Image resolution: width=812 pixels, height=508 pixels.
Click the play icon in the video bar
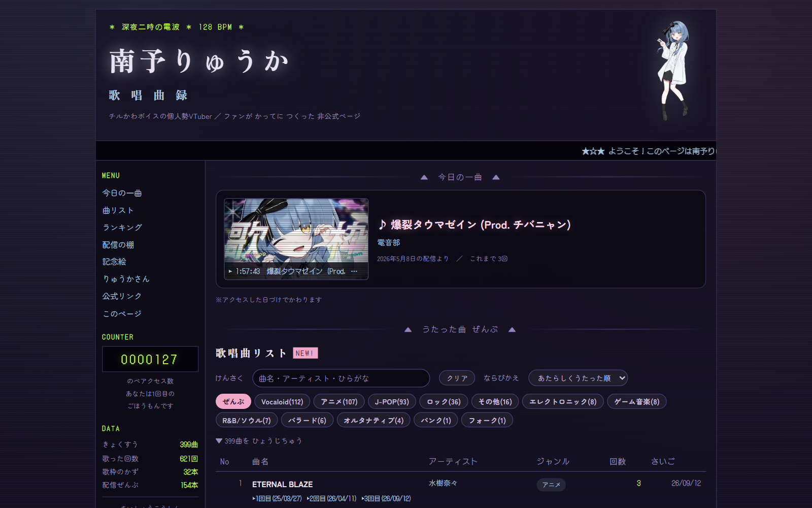[x=230, y=271]
